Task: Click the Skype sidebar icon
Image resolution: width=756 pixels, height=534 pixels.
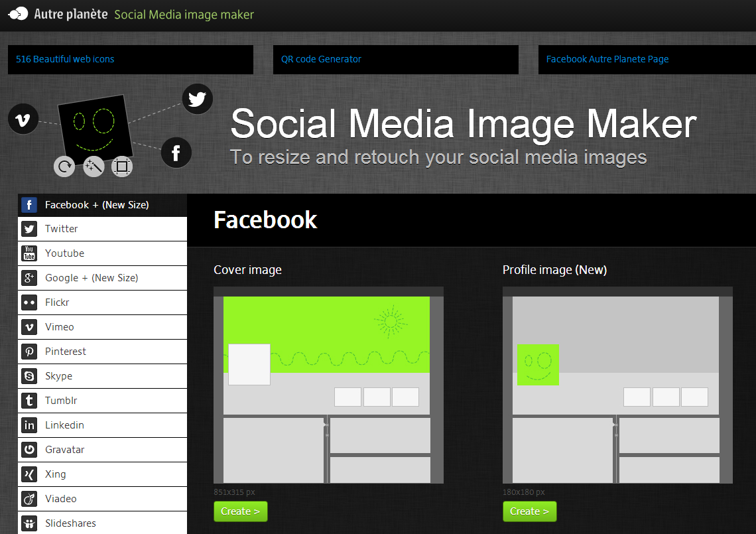Action: pos(29,376)
